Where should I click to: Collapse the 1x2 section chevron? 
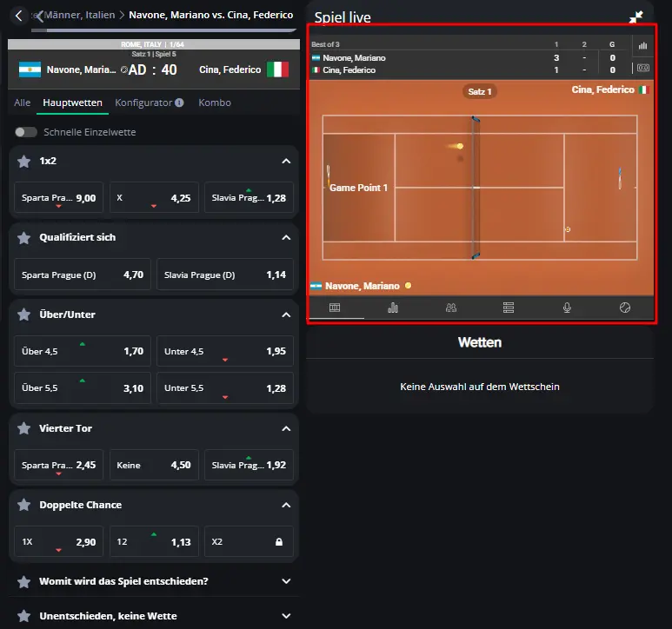pos(286,162)
